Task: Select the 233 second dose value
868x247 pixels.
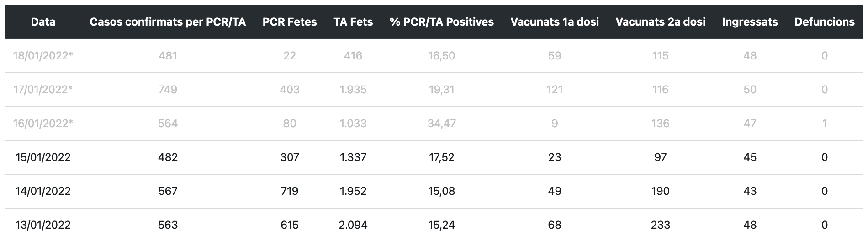Action: 661,225
